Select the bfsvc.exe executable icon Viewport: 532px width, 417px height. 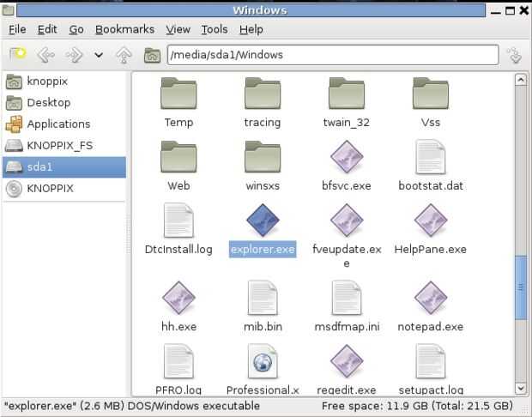click(347, 157)
